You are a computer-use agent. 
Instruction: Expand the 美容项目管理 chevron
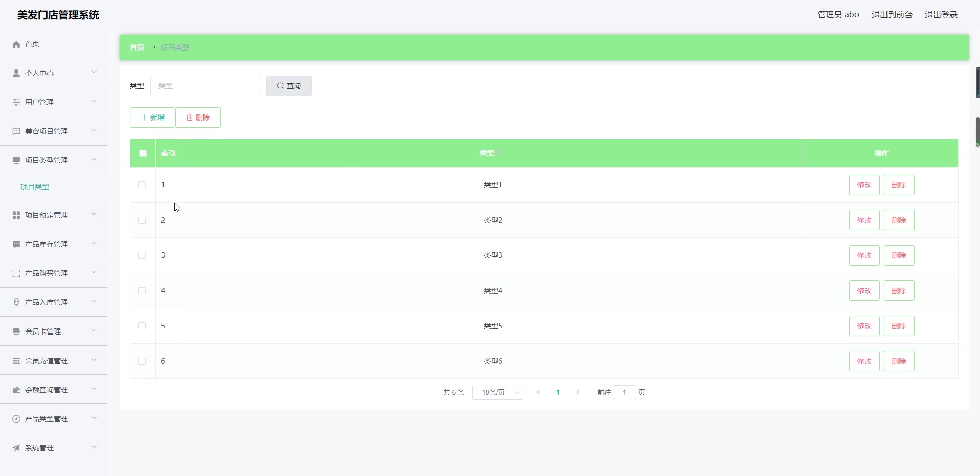(x=94, y=130)
